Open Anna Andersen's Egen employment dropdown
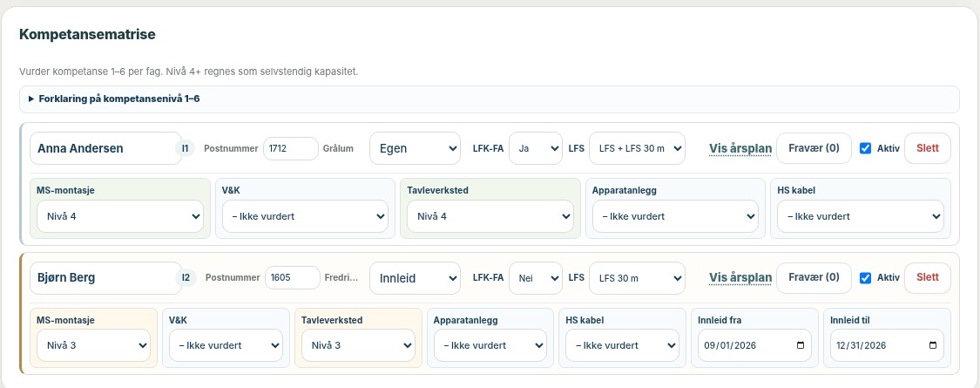The image size is (980, 388). pos(415,148)
